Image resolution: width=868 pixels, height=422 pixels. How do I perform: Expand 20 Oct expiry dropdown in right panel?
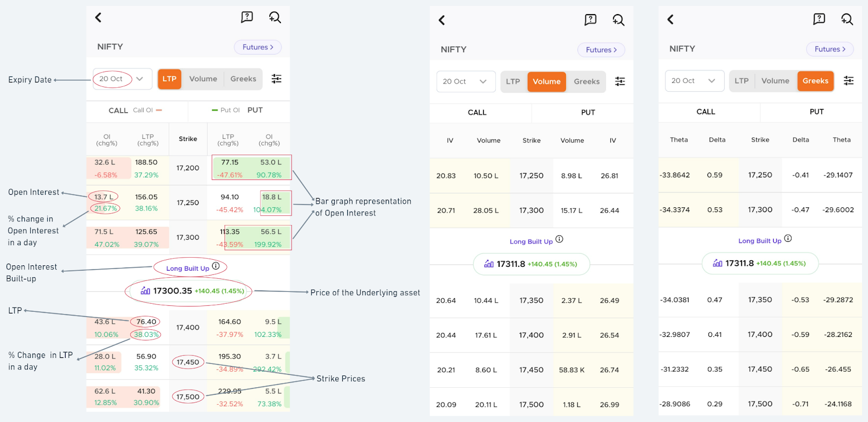click(x=694, y=81)
